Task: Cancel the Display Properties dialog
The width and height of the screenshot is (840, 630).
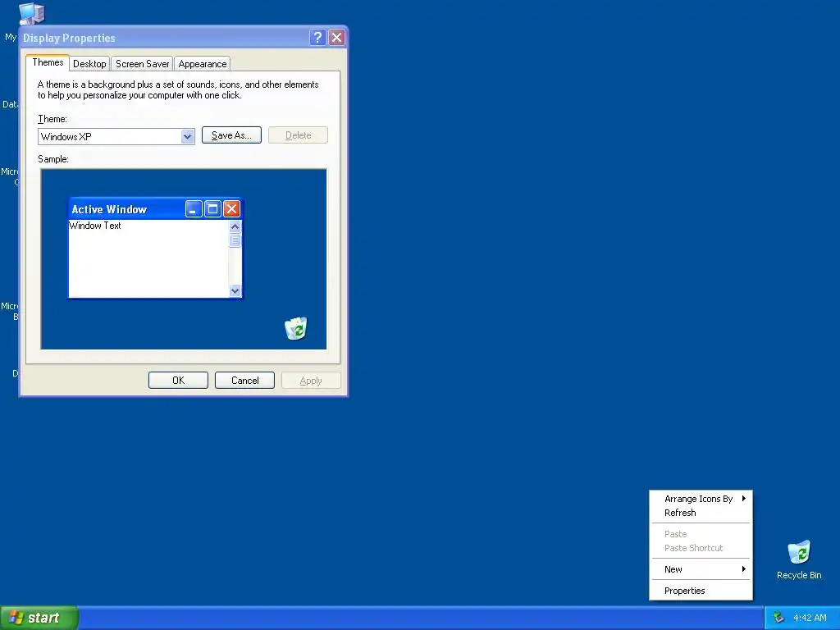Action: pos(244,381)
